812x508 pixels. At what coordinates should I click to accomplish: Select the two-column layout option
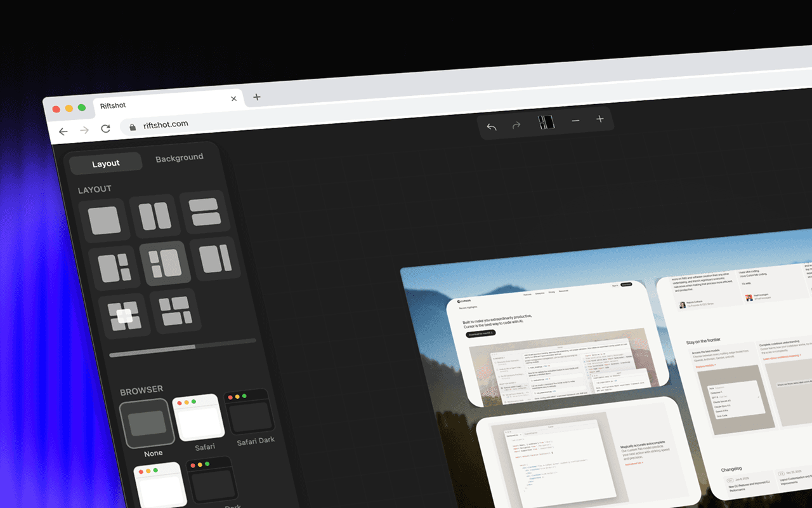tap(155, 214)
